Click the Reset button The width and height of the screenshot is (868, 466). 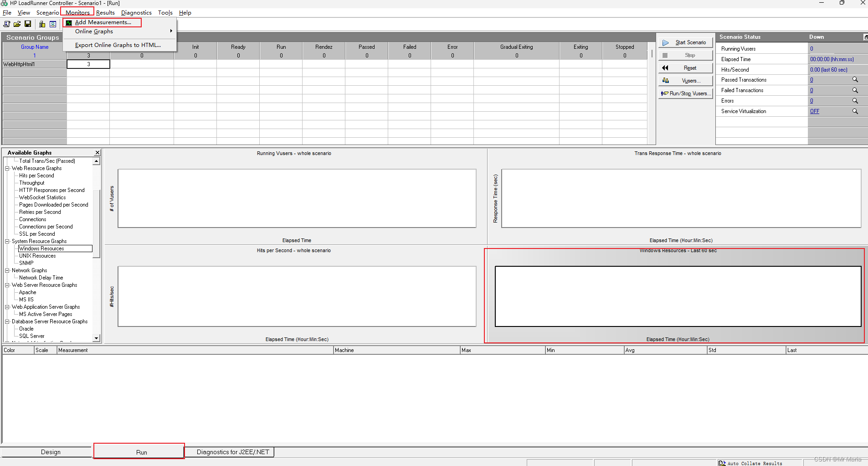tap(685, 68)
